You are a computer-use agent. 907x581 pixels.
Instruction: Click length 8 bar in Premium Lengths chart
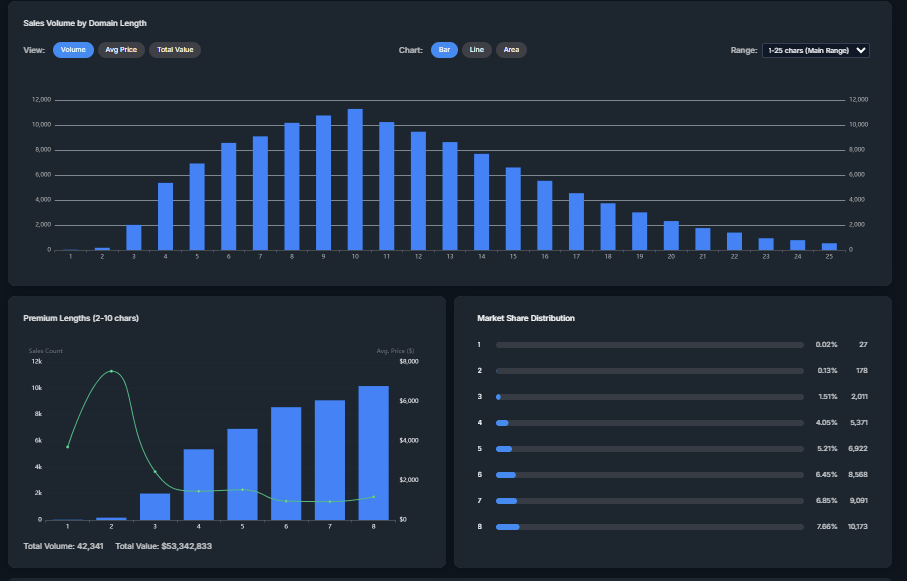(x=373, y=452)
